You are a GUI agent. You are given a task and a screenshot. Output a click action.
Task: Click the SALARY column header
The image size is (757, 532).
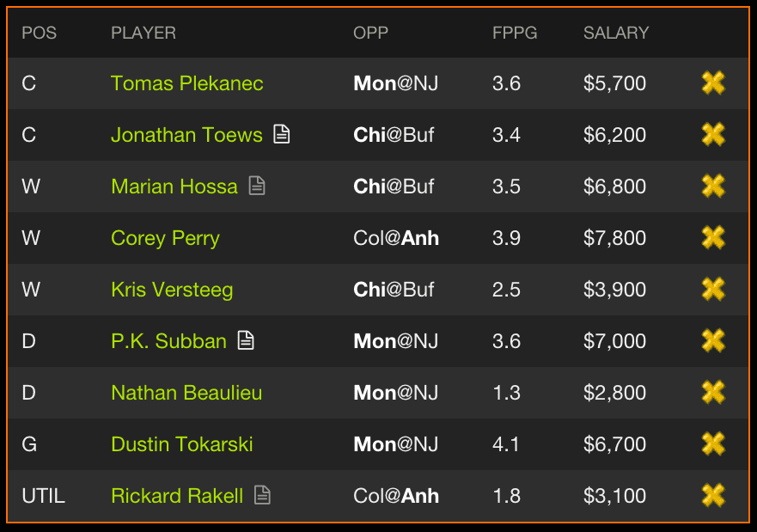pos(616,34)
